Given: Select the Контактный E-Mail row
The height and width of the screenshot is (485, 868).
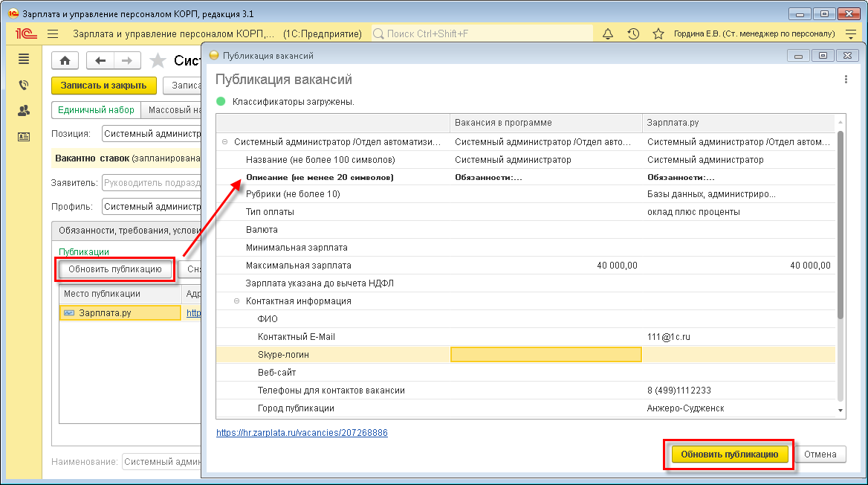Looking at the screenshot, I should coord(525,337).
